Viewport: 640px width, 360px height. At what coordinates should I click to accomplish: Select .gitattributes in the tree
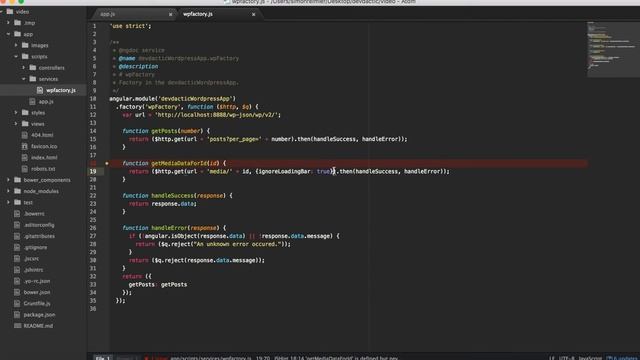point(39,236)
